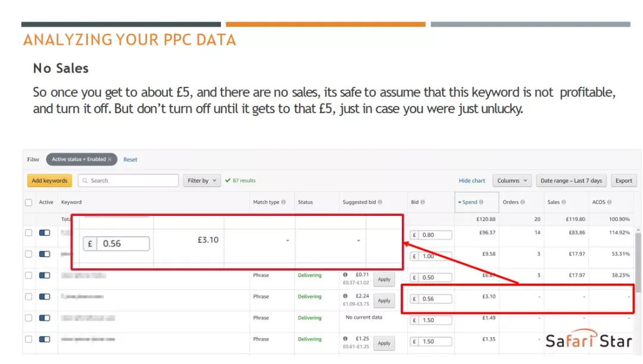Screen dimensions: 643x364
Task: Tick the checkbox for the £1.35 spend row
Action: tap(29, 339)
